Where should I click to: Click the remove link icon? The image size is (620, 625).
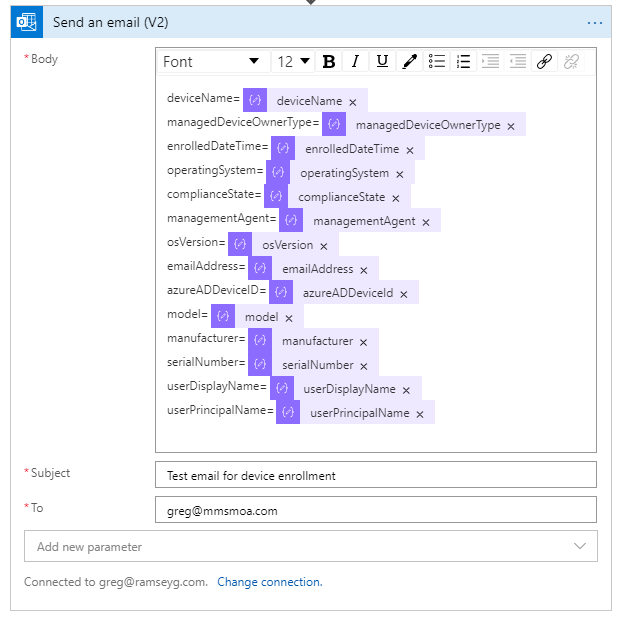(x=571, y=62)
